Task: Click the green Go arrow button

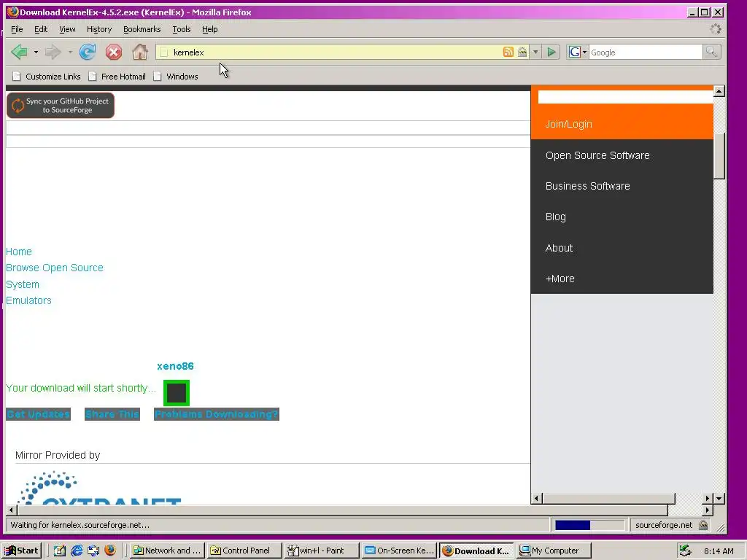Action: pyautogui.click(x=551, y=52)
